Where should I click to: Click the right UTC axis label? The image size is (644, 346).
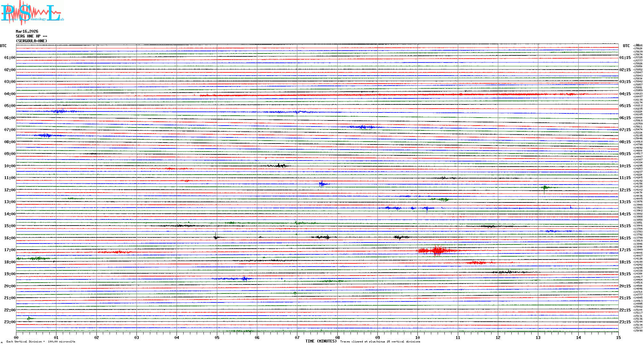pyautogui.click(x=626, y=46)
